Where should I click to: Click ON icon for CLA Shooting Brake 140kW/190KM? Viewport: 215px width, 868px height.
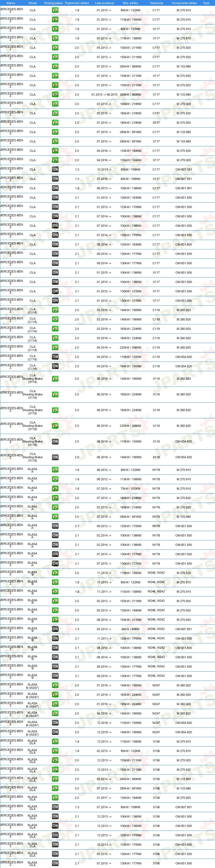(55, 457)
